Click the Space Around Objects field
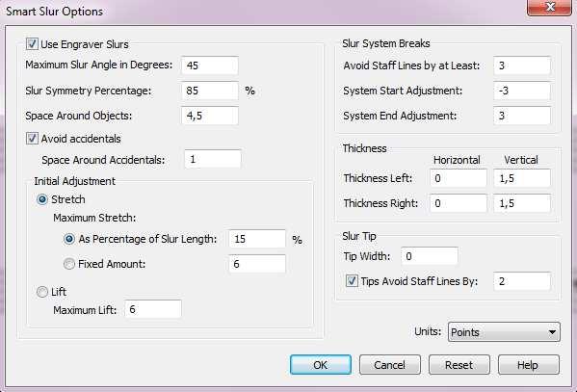577x392 pixels. point(210,116)
